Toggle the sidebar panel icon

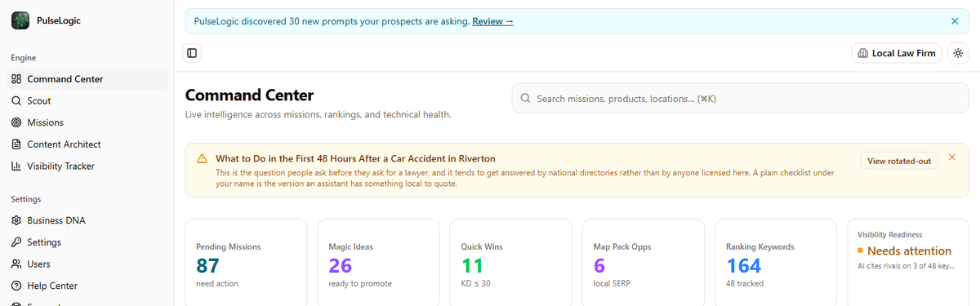(x=192, y=53)
